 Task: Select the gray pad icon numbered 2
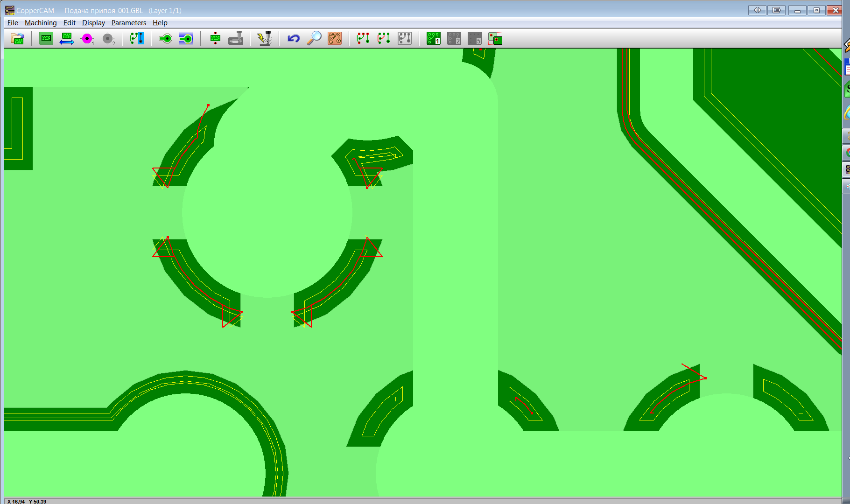(x=108, y=39)
